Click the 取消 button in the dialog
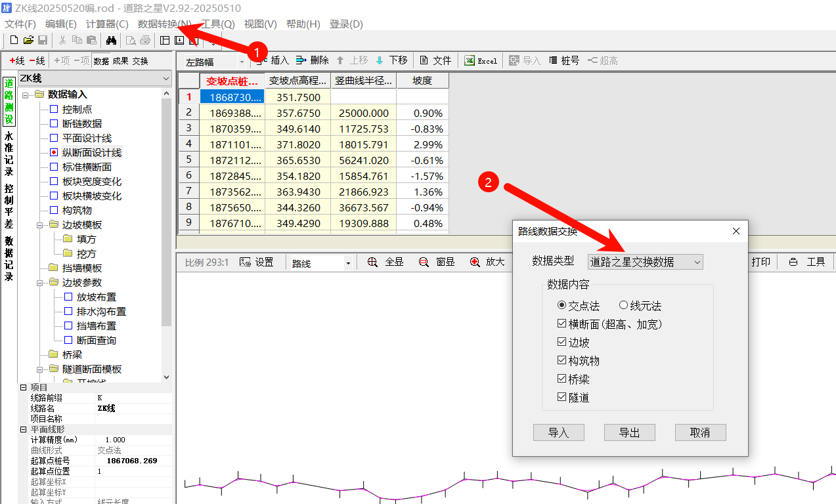Viewport: 836px width, 504px height. (700, 432)
